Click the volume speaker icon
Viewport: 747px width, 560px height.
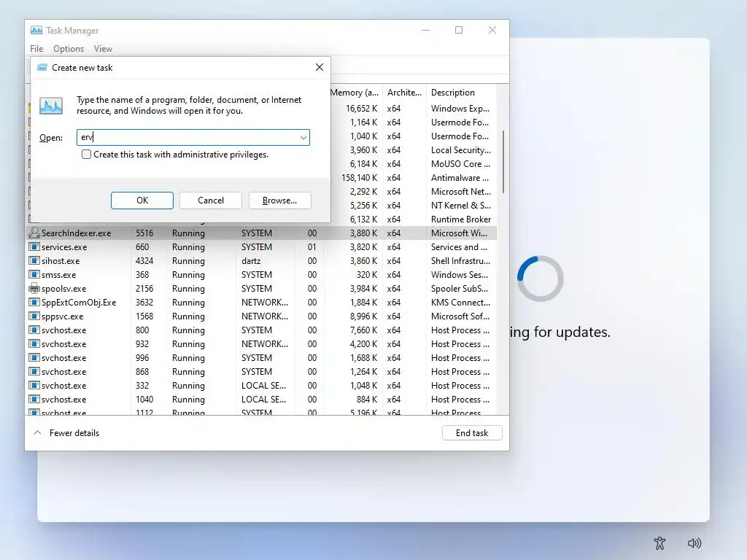tap(694, 542)
